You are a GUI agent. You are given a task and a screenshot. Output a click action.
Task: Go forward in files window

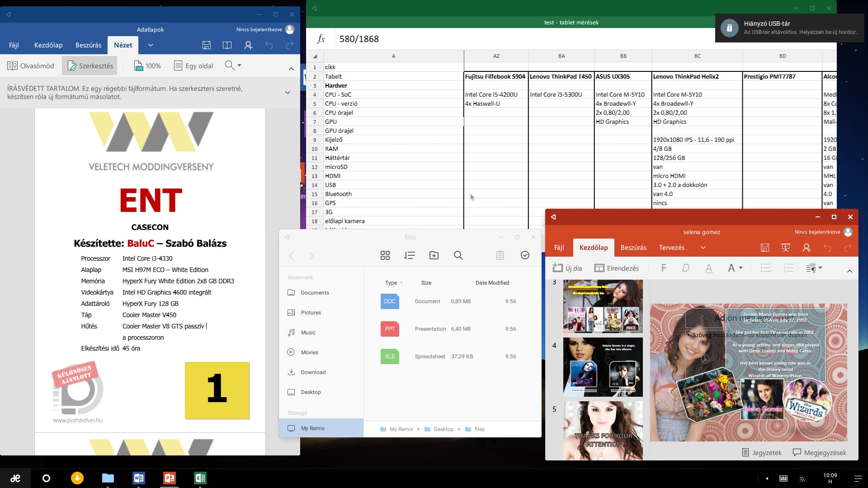point(311,256)
